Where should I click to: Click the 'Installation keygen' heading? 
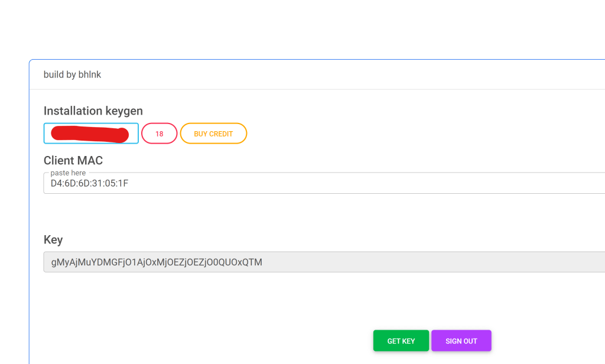pos(93,110)
